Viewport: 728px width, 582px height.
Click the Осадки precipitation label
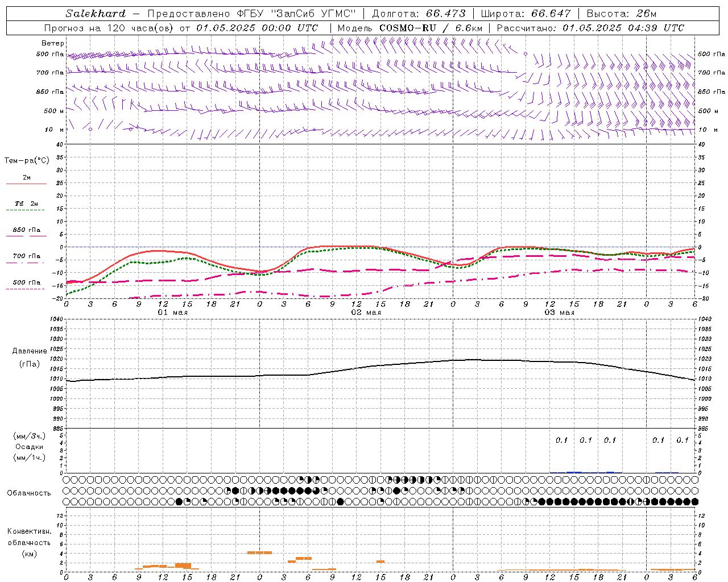tap(29, 447)
